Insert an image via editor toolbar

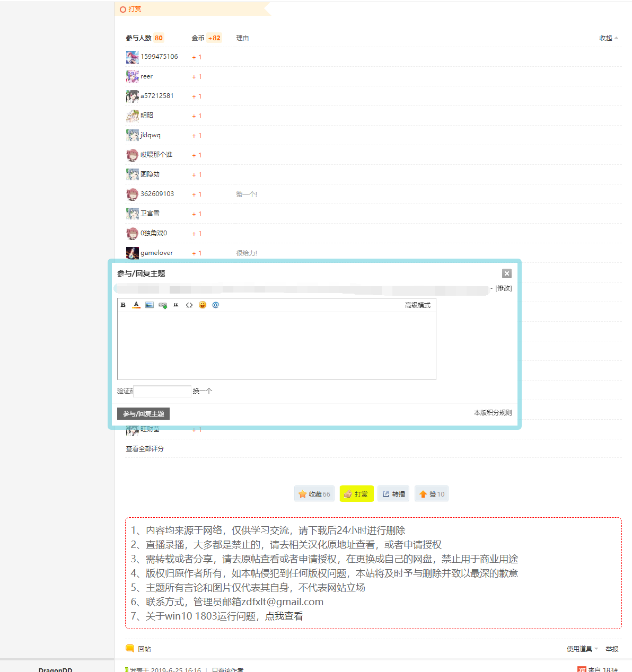[x=150, y=305]
